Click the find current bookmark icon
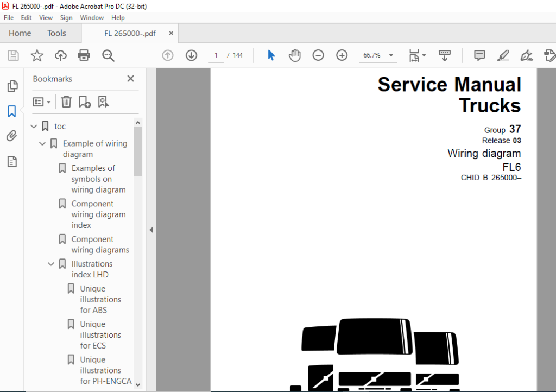Viewport: 556px width, 392px height. point(103,102)
